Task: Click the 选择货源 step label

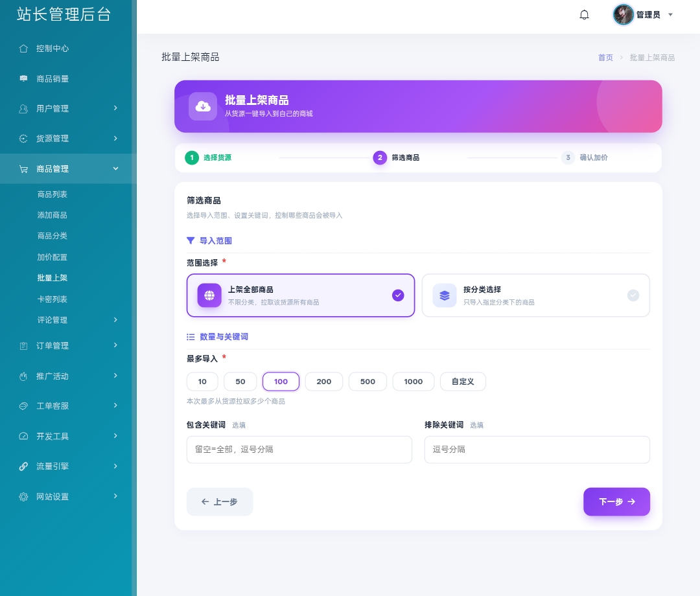Action: pos(217,157)
